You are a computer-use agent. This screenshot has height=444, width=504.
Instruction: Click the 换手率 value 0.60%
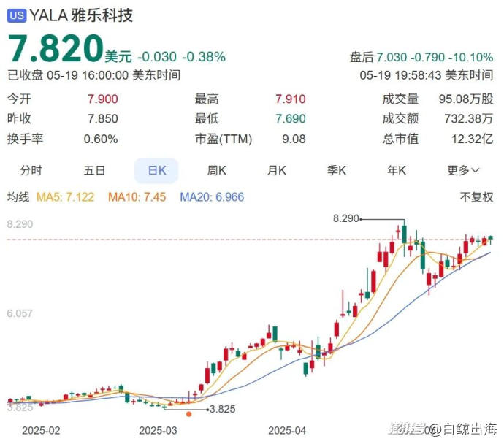101,139
